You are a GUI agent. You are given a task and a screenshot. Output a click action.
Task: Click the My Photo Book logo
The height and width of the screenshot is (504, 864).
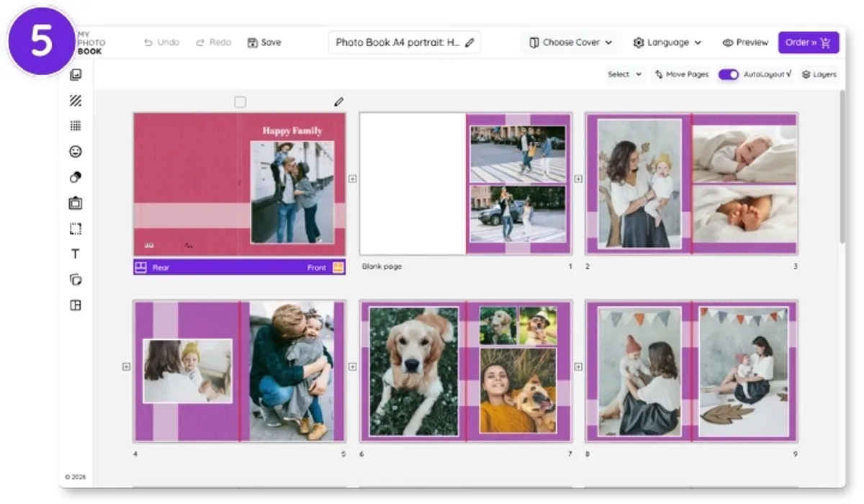point(90,43)
